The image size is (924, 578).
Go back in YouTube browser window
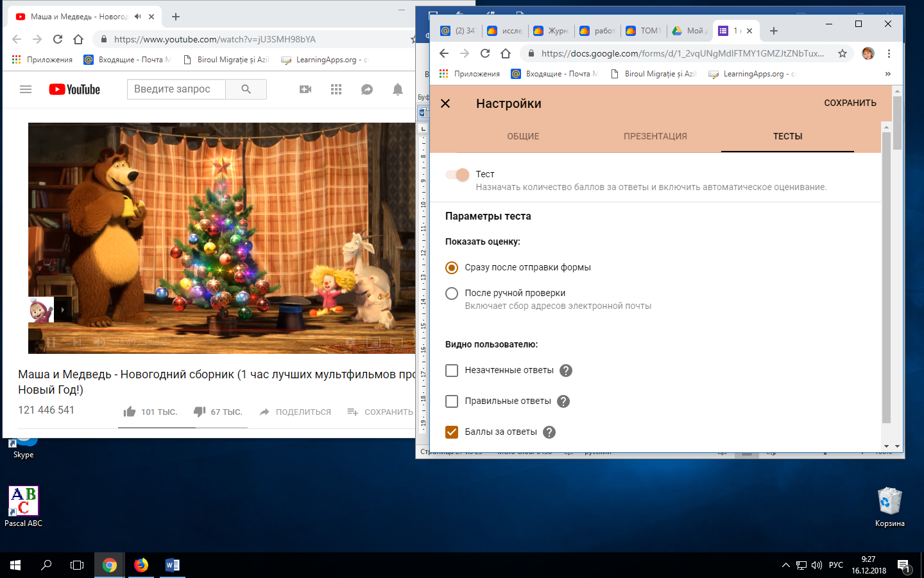[17, 39]
